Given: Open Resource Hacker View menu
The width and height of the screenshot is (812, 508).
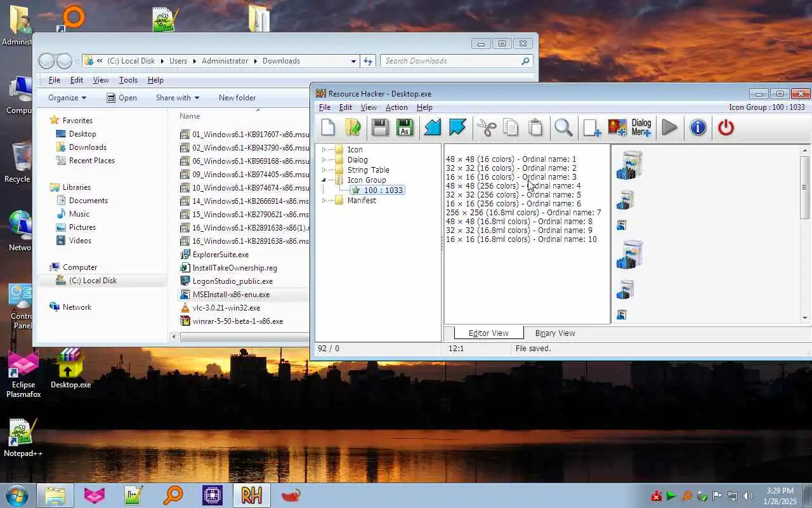Looking at the screenshot, I should coord(369,107).
